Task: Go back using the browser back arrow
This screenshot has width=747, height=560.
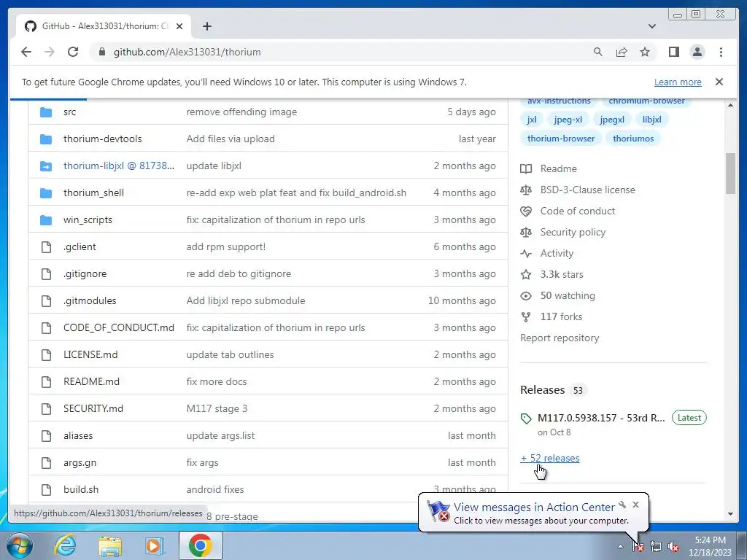Action: (26, 52)
